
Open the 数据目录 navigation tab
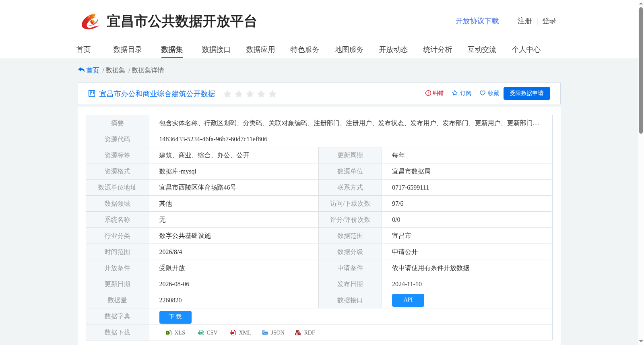[x=128, y=50]
